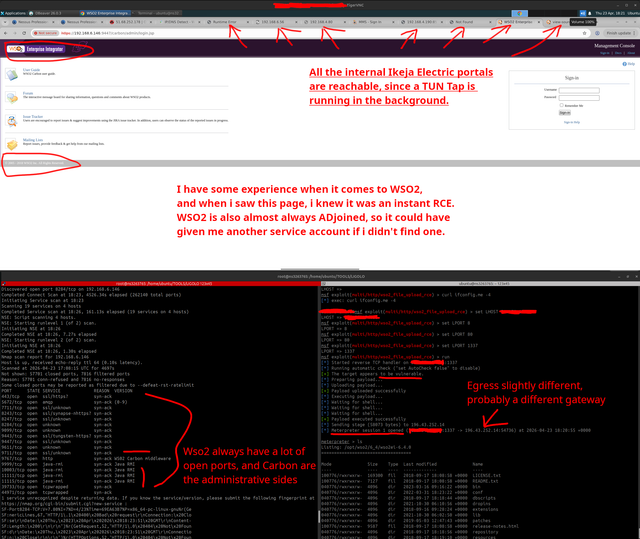Open the 51.68.252.178 browser tab
Screen dimensions: 640x539
tap(130, 22)
